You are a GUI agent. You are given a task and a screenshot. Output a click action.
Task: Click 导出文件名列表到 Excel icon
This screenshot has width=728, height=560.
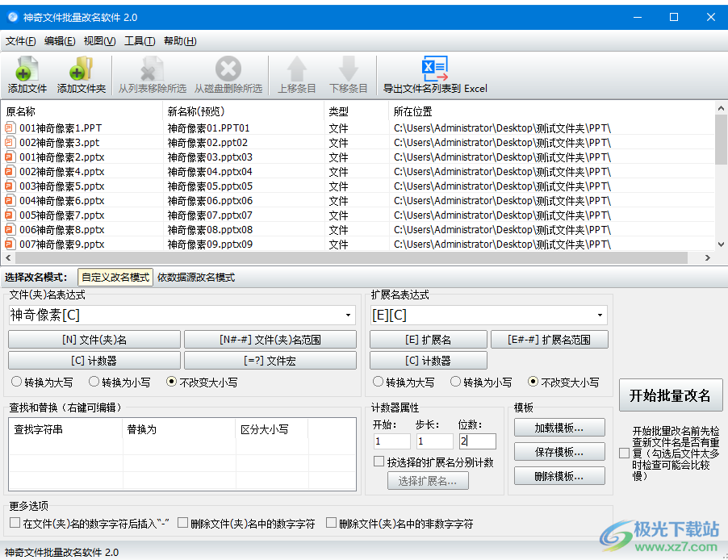[x=435, y=69]
